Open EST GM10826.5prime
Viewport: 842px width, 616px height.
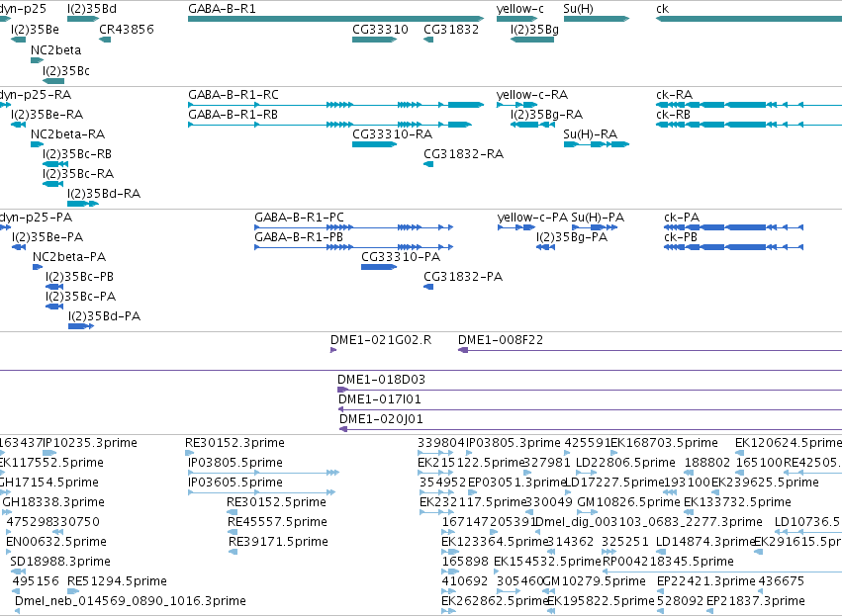628,503
